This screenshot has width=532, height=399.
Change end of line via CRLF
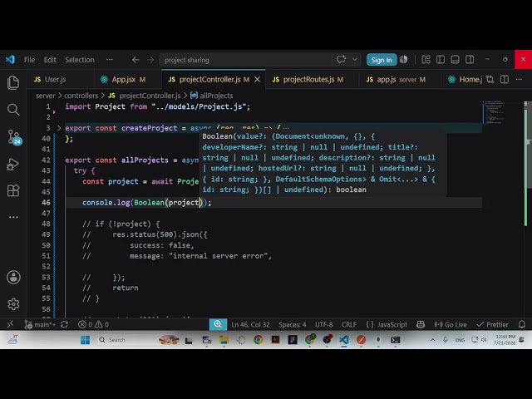[x=349, y=325]
